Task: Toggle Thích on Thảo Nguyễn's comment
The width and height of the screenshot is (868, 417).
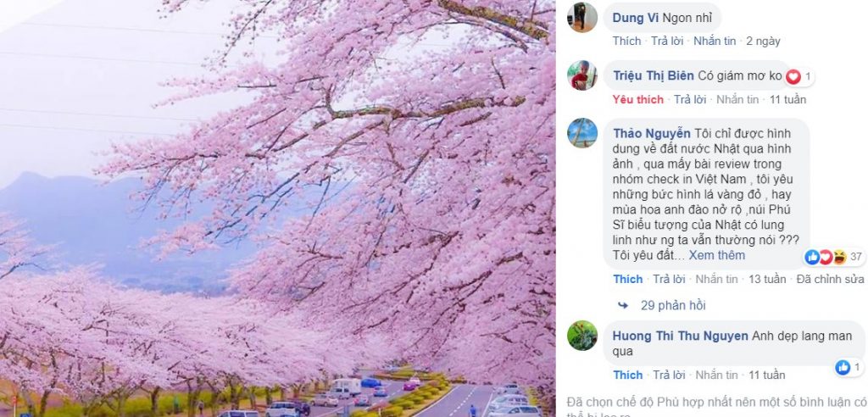Action: (628, 279)
